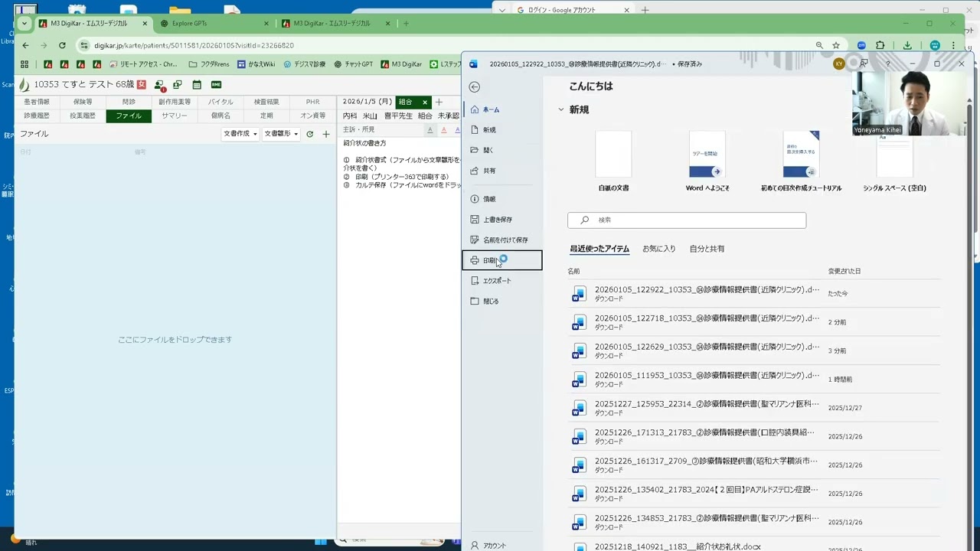This screenshot has width=980, height=551.
Task: Add new visit tab with plus icon
Action: (x=439, y=102)
